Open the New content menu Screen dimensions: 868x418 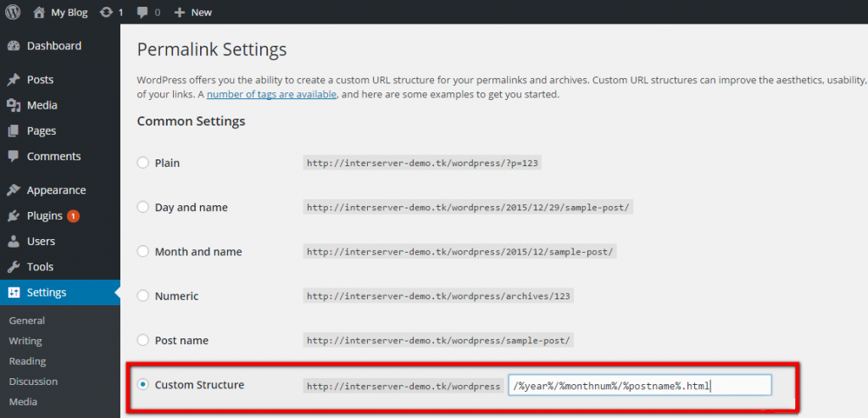(x=193, y=13)
